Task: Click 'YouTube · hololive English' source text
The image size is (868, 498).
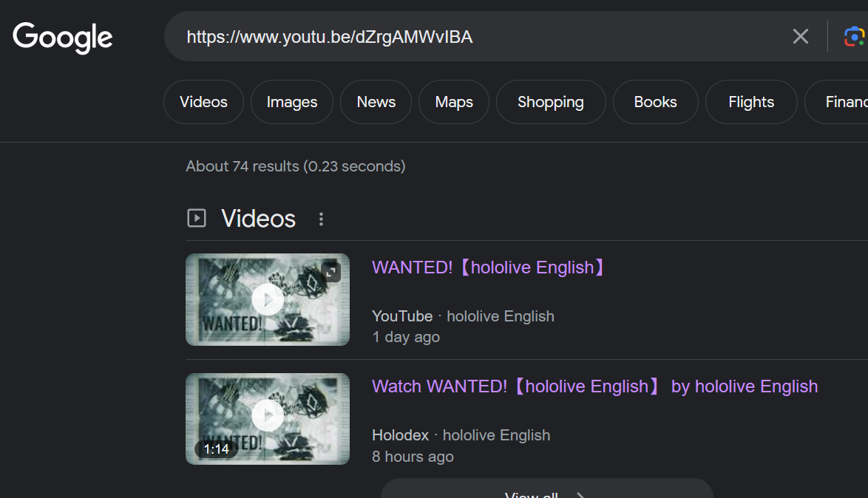Action: pyautogui.click(x=463, y=316)
